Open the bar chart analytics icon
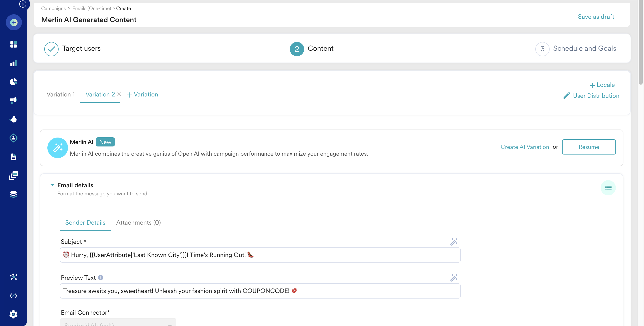The width and height of the screenshot is (644, 326). 13,63
